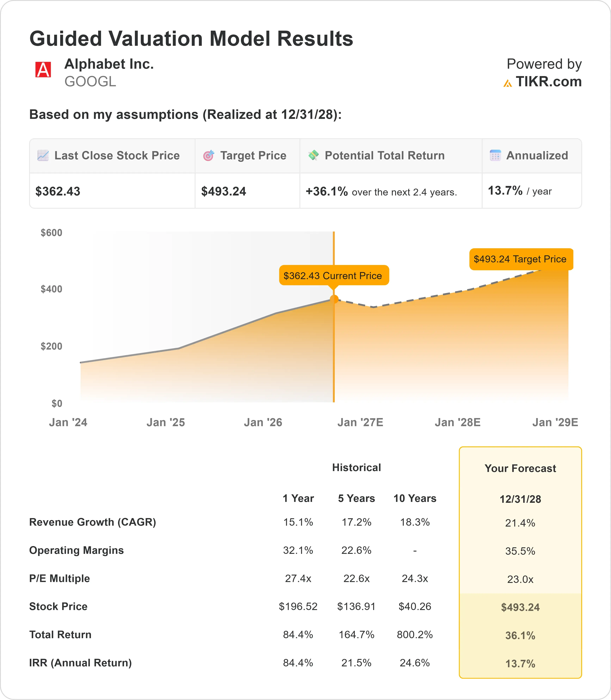
Task: Click the Alphabet Inc. company name
Action: click(x=109, y=64)
